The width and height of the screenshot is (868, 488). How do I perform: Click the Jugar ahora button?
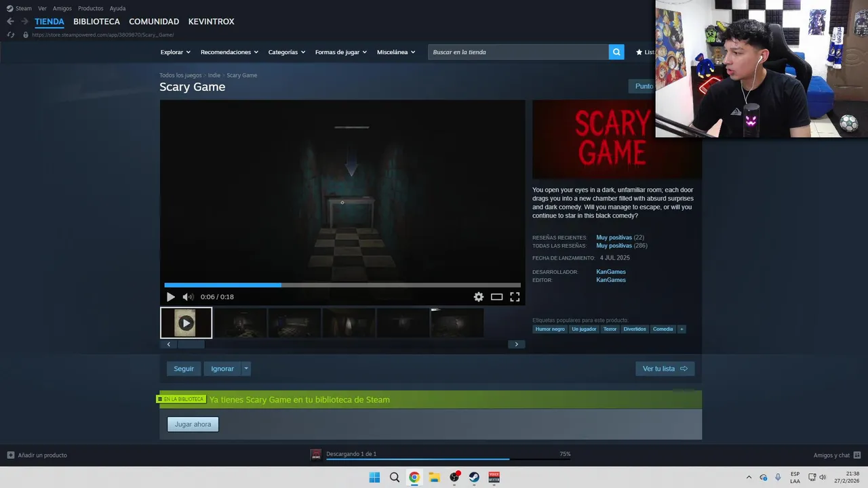tap(193, 424)
